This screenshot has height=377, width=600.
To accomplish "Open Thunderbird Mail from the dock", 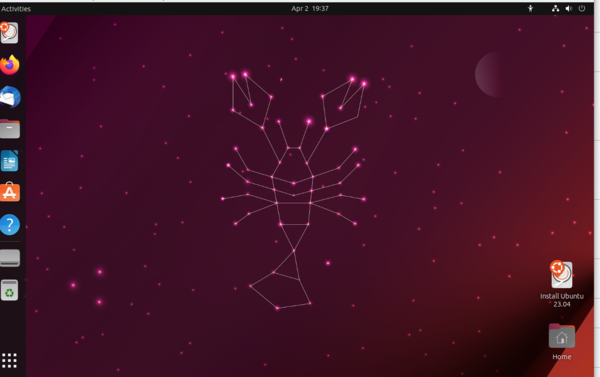I will tap(10, 97).
